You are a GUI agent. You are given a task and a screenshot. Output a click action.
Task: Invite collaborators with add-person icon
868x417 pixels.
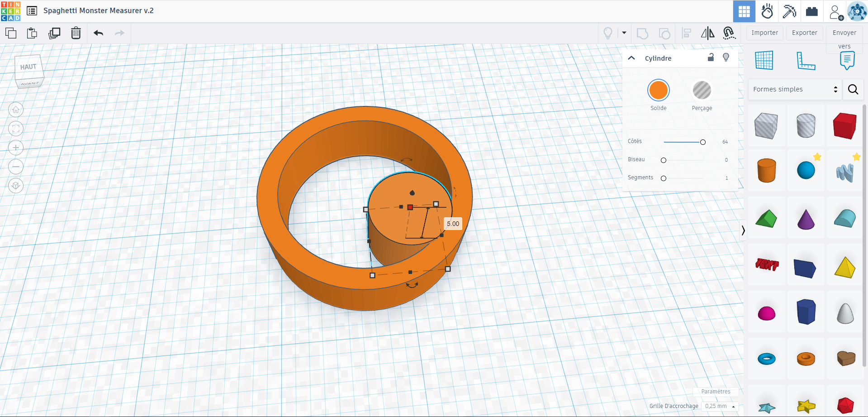tap(836, 12)
